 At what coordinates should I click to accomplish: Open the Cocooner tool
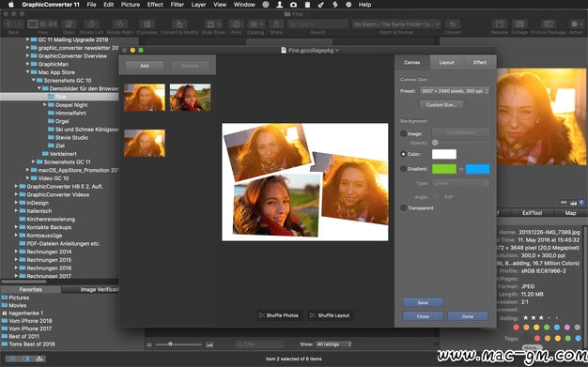(147, 24)
